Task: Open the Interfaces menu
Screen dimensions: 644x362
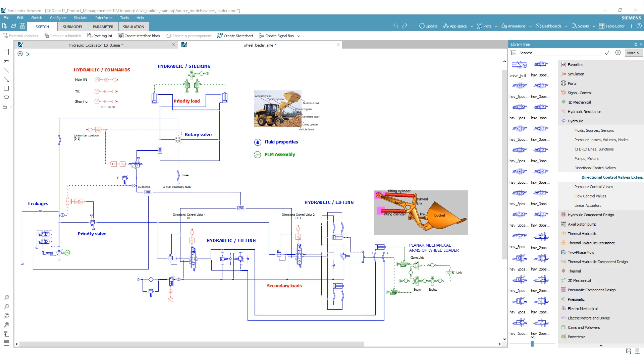Action: pos(103,18)
